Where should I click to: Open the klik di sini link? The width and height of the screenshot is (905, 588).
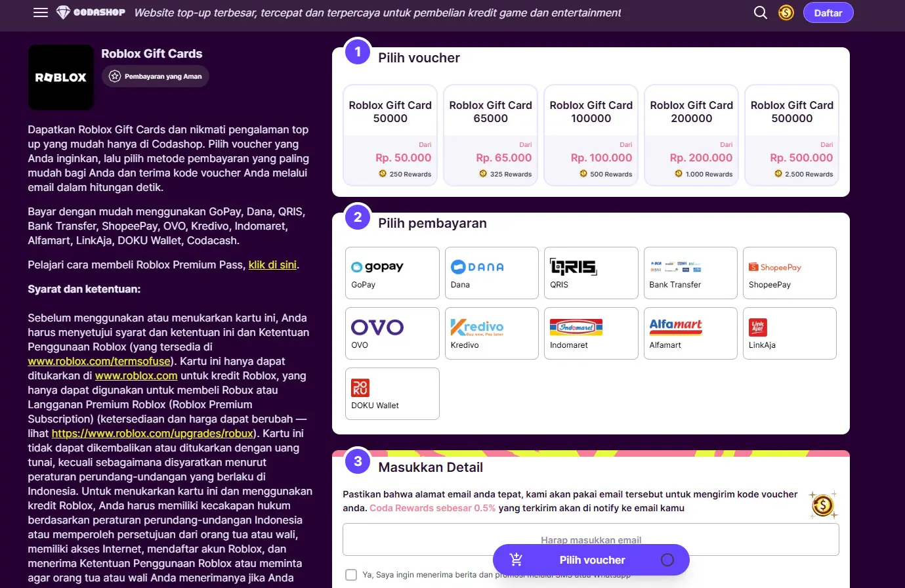272,265
